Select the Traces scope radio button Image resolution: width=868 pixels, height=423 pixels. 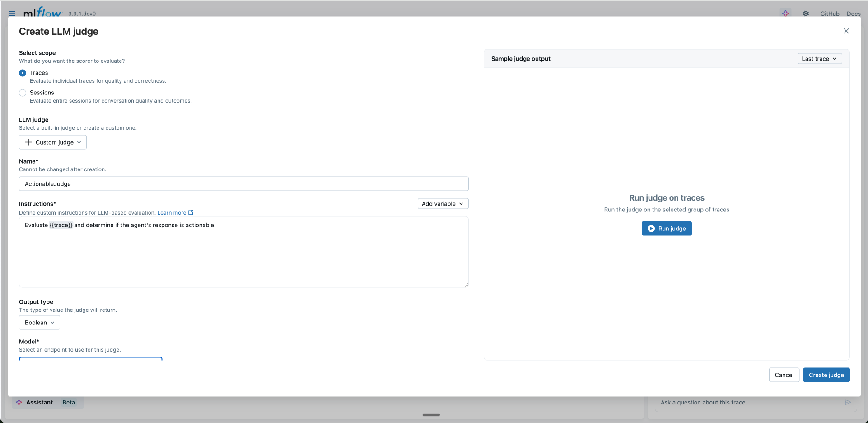(23, 73)
